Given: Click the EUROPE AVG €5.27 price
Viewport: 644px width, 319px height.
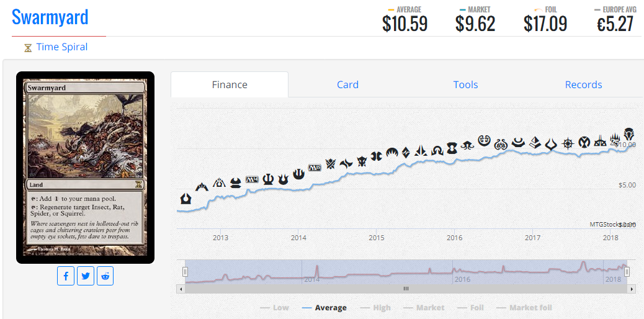Looking at the screenshot, I should pyautogui.click(x=615, y=24).
